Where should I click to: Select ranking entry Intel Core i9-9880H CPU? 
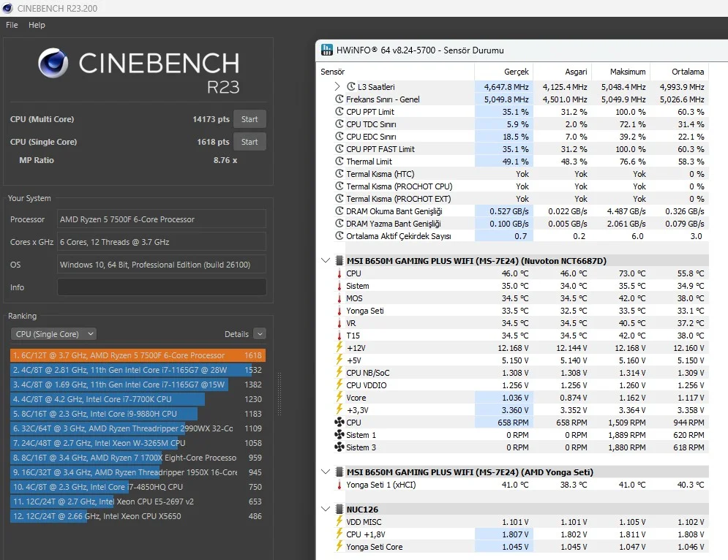coord(138,414)
